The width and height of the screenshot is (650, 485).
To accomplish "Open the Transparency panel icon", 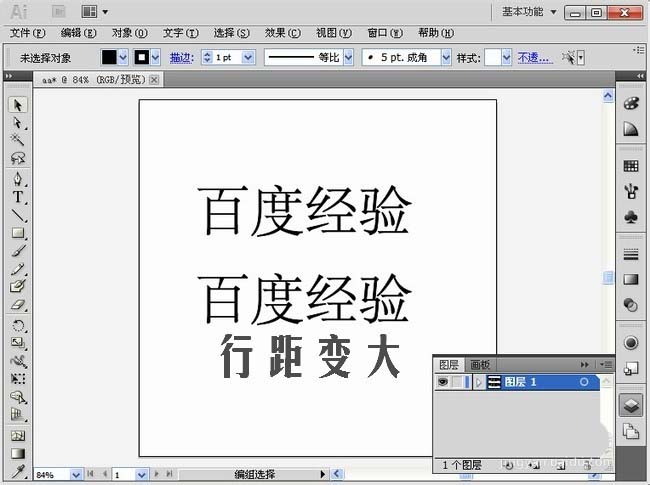I will [631, 305].
